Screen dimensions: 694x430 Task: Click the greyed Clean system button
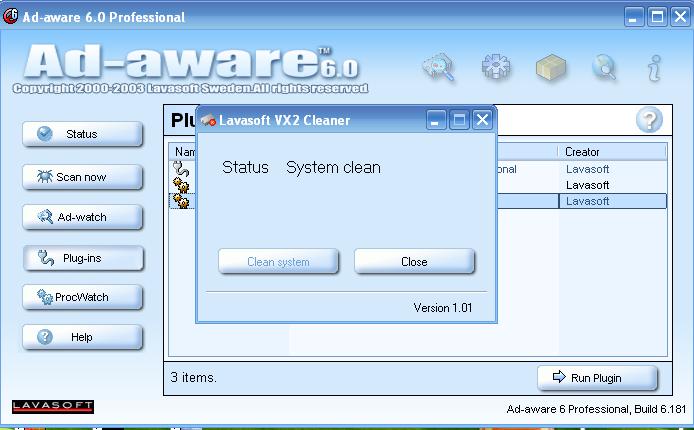point(278,261)
